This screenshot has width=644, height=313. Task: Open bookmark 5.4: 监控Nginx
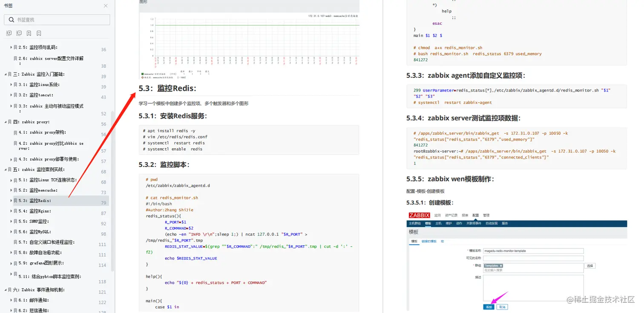pyautogui.click(x=35, y=211)
